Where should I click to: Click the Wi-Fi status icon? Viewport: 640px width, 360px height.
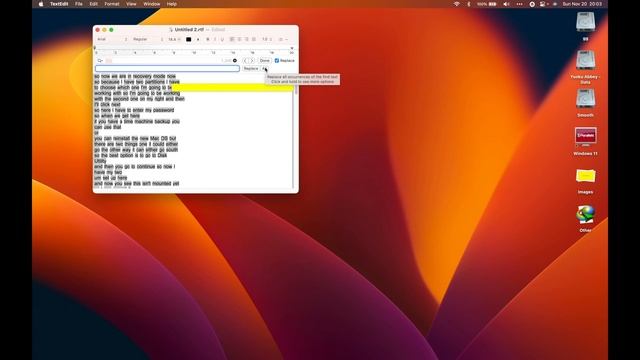(456, 4)
